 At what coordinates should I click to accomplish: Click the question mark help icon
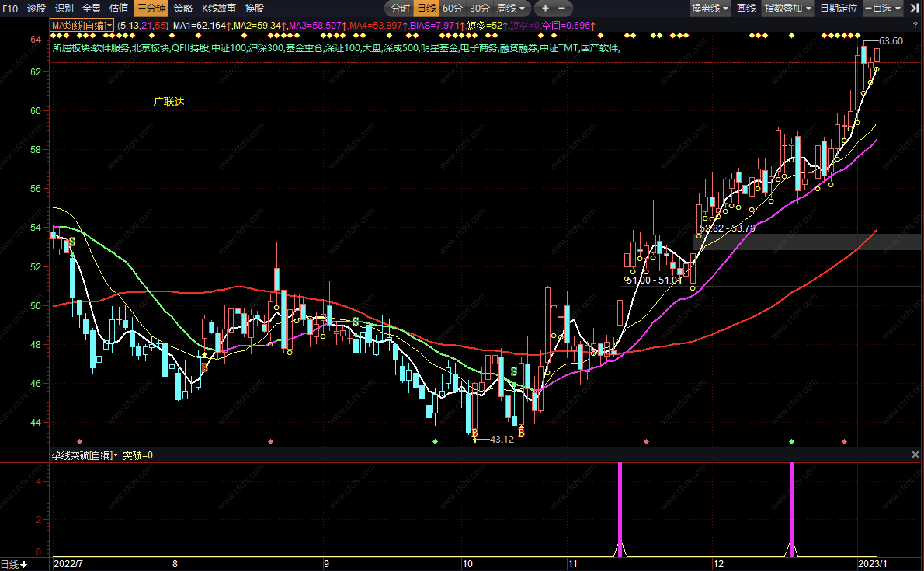[915, 26]
